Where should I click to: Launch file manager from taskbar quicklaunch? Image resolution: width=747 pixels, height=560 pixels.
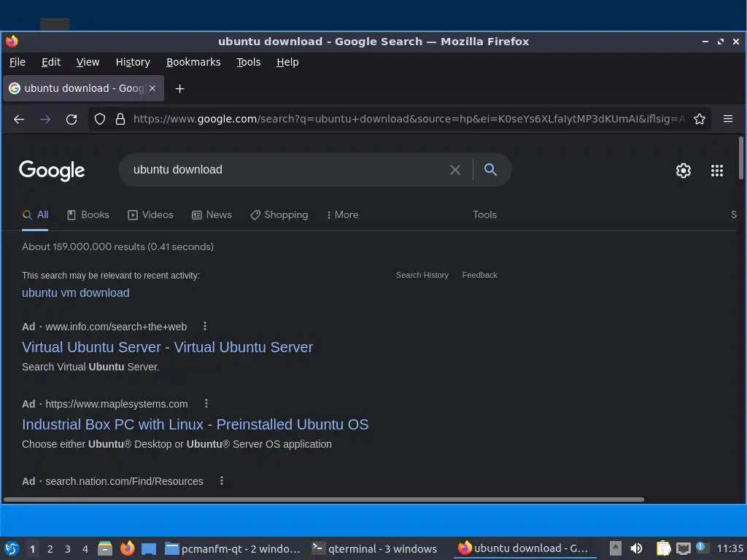coord(105,548)
